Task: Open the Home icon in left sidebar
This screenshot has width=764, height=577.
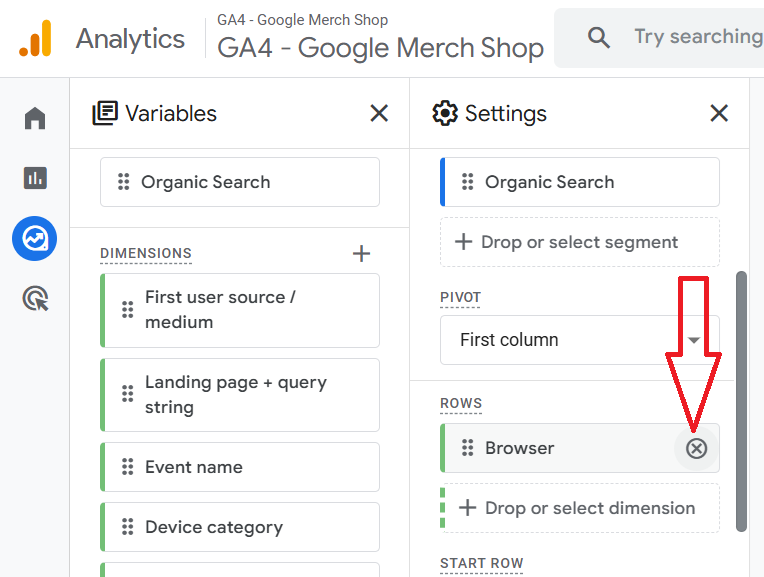Action: pyautogui.click(x=35, y=119)
